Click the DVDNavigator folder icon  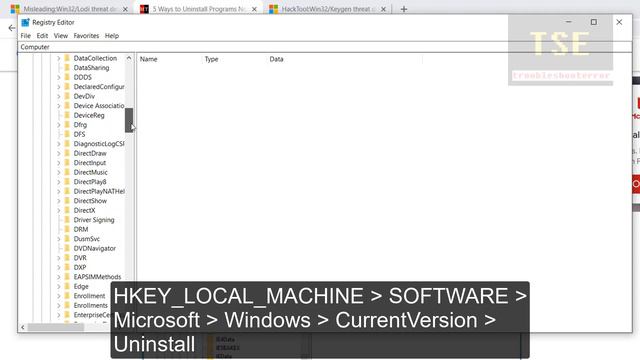coord(67,249)
